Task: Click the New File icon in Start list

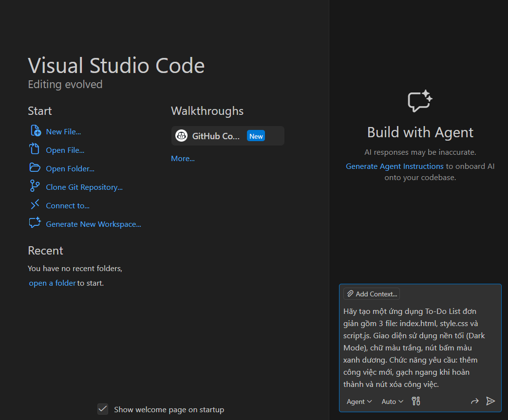Action: pos(34,130)
